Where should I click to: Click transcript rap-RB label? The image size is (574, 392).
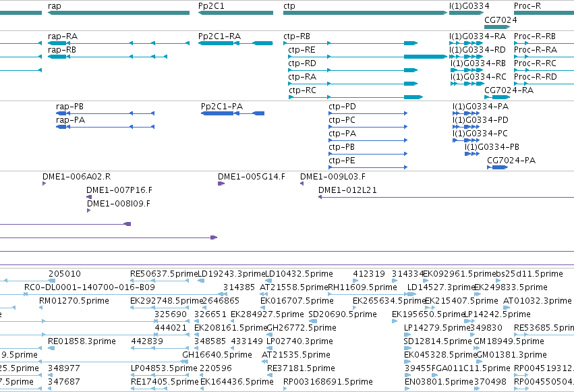click(62, 50)
